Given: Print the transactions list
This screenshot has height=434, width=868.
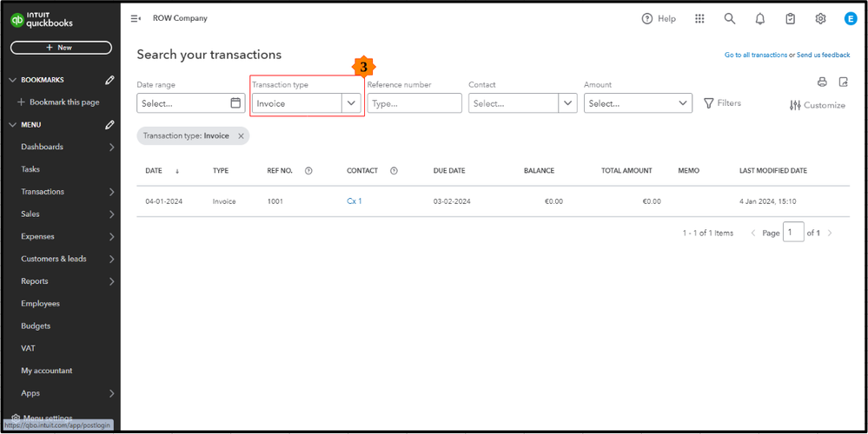Looking at the screenshot, I should click(x=822, y=82).
